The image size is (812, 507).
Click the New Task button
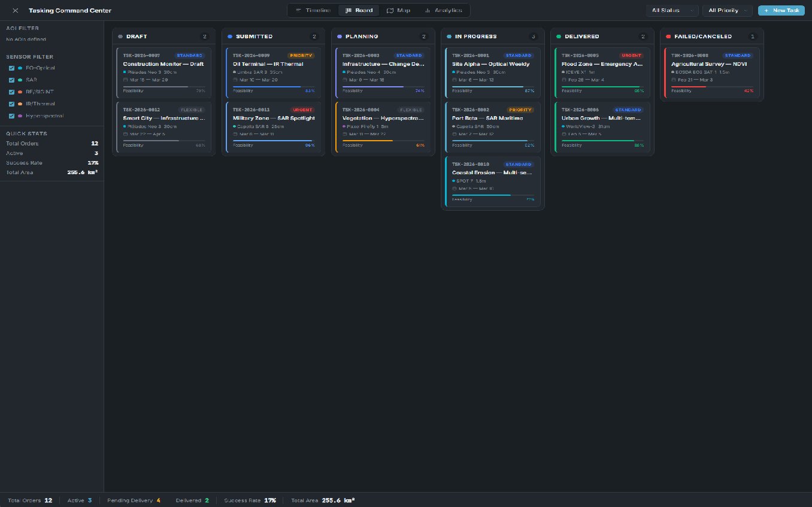pos(781,10)
